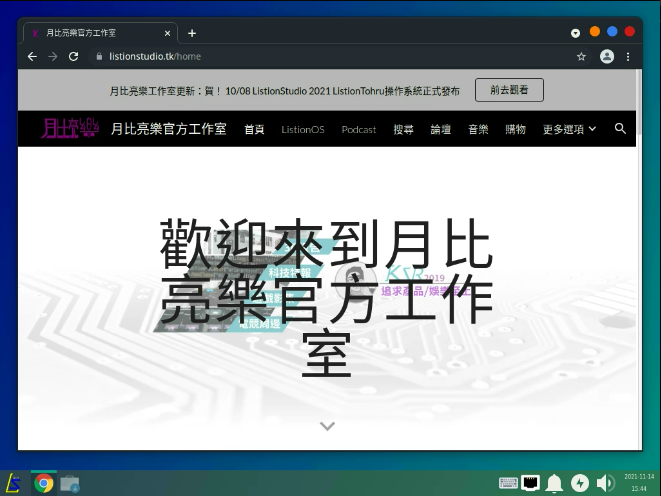
Task: Select the 月比亮樂官方工作室 browser tab
Action: coord(100,33)
